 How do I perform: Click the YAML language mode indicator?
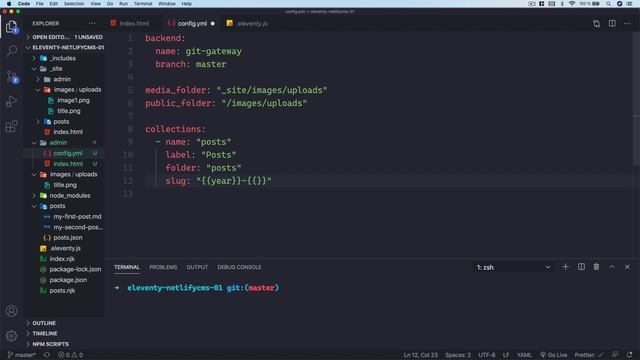point(524,355)
